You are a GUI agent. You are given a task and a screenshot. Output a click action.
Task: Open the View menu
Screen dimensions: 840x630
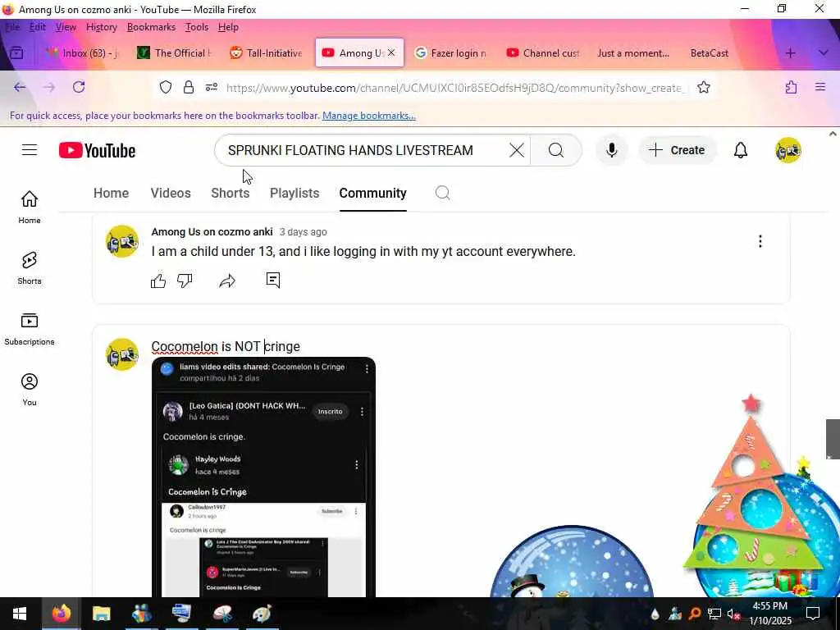pyautogui.click(x=66, y=27)
